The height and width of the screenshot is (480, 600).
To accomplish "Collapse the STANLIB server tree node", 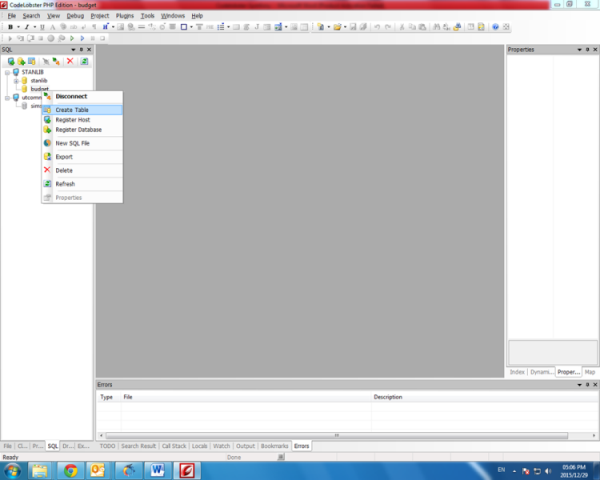I will [7, 72].
